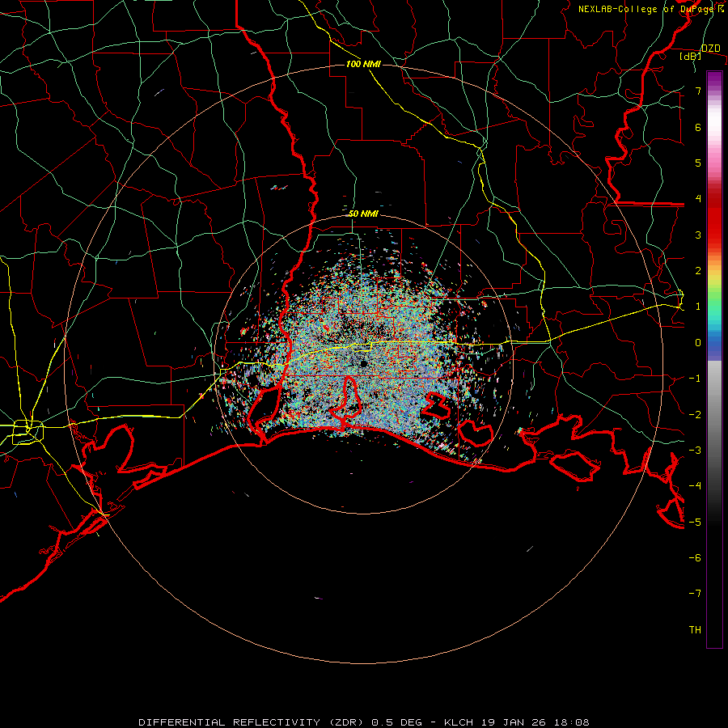This screenshot has height=728, width=728.
Task: Click the 50 NMI range ring label
Action: coord(363,214)
